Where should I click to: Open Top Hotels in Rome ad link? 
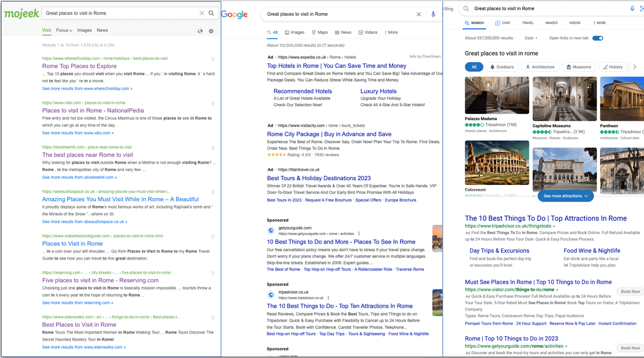click(x=336, y=66)
